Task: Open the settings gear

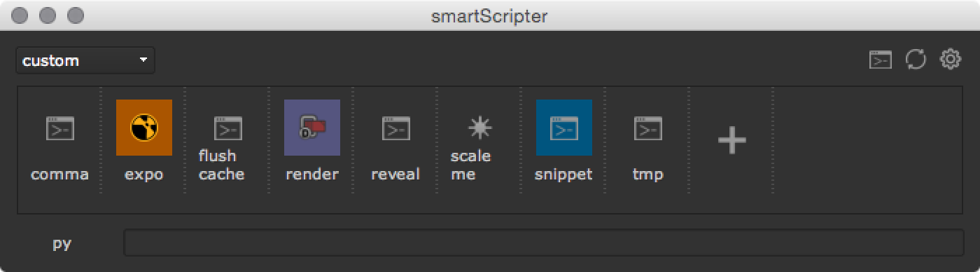Action: coord(950,60)
